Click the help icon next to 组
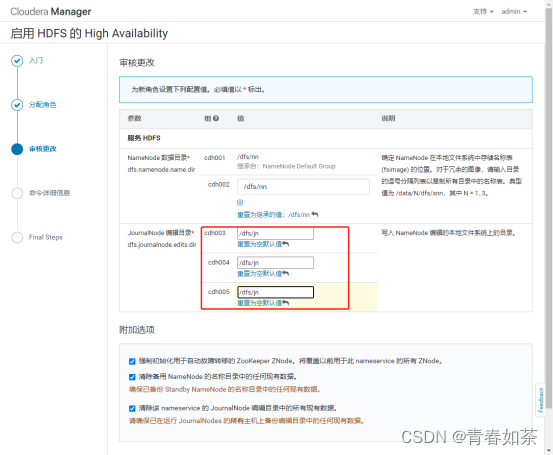Viewport: 553px width, 455px height. click(x=216, y=119)
